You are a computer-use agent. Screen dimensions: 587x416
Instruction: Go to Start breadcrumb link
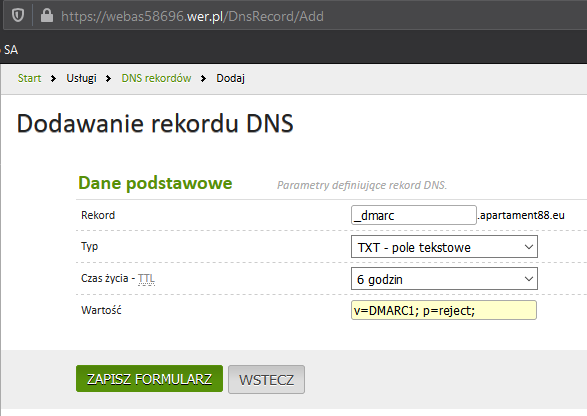(x=29, y=78)
